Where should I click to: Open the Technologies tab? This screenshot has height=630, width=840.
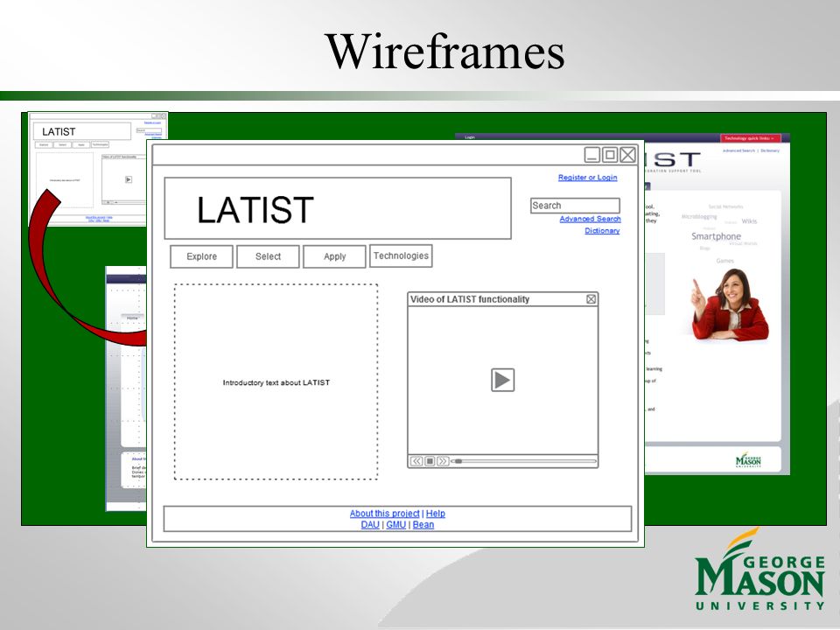(x=401, y=256)
